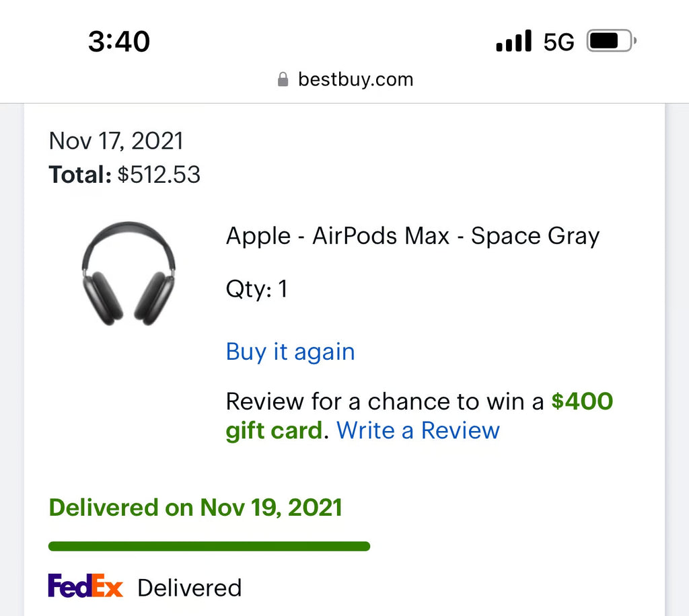The height and width of the screenshot is (616, 689).
Task: Tap the order date Nov 17, 2021
Action: (x=116, y=141)
